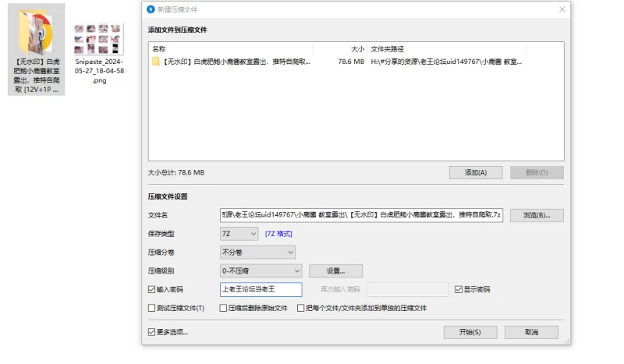The image size is (624, 364).
Task: Click the Snipaste_2024-05-27 file name label
Action: [99, 71]
